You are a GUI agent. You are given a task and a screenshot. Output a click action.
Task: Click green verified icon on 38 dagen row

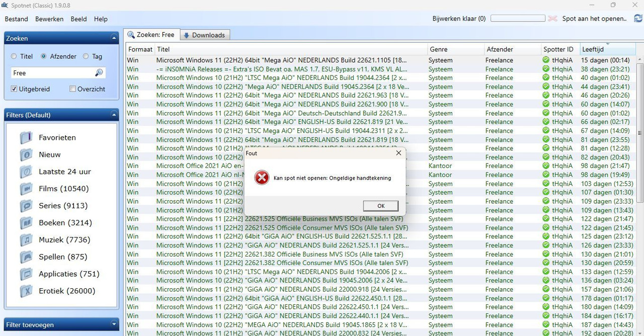pos(546,69)
